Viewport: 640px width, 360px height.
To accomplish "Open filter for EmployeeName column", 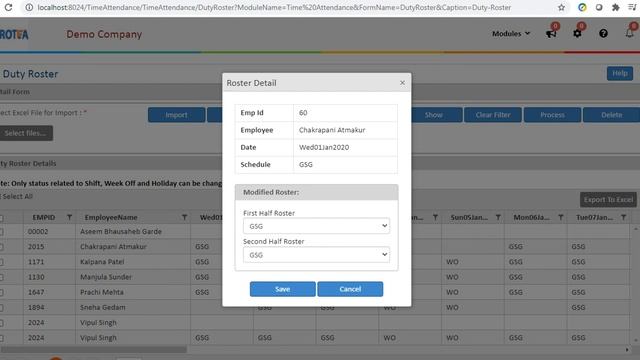I will point(184,218).
